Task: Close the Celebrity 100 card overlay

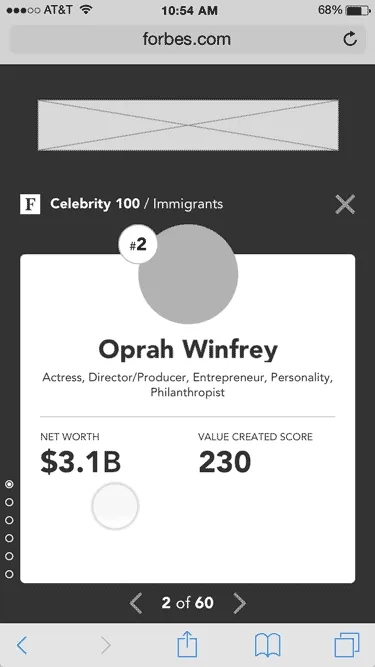Action: [345, 204]
